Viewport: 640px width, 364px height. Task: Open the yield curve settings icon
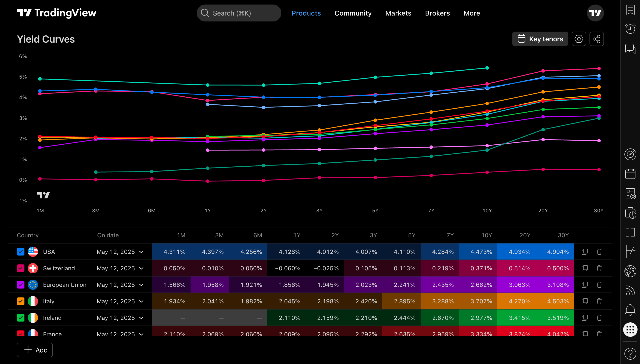pyautogui.click(x=579, y=39)
